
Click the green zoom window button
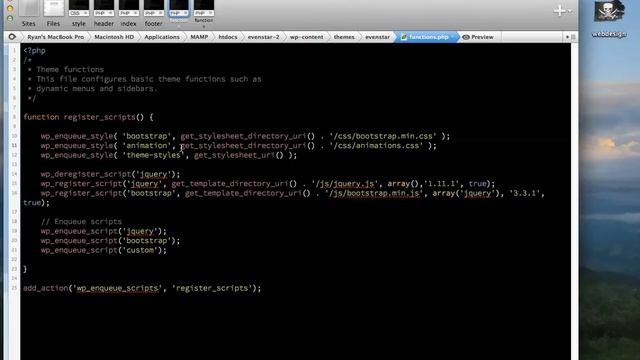click(10, 18)
